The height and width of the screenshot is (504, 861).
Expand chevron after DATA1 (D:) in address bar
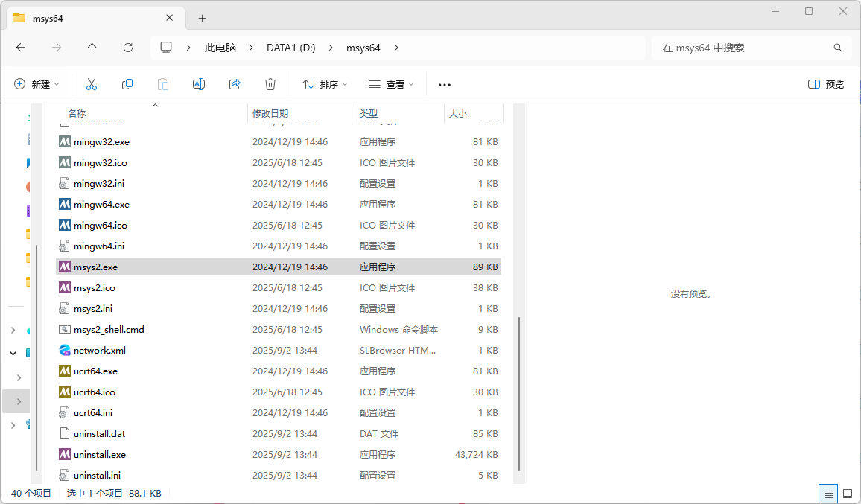coord(331,48)
